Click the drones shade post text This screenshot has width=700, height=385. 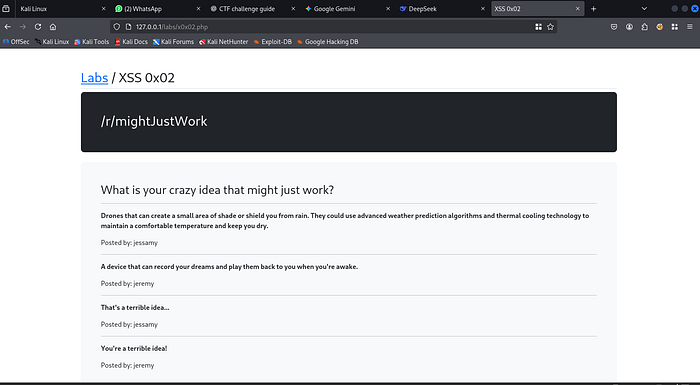pos(345,221)
